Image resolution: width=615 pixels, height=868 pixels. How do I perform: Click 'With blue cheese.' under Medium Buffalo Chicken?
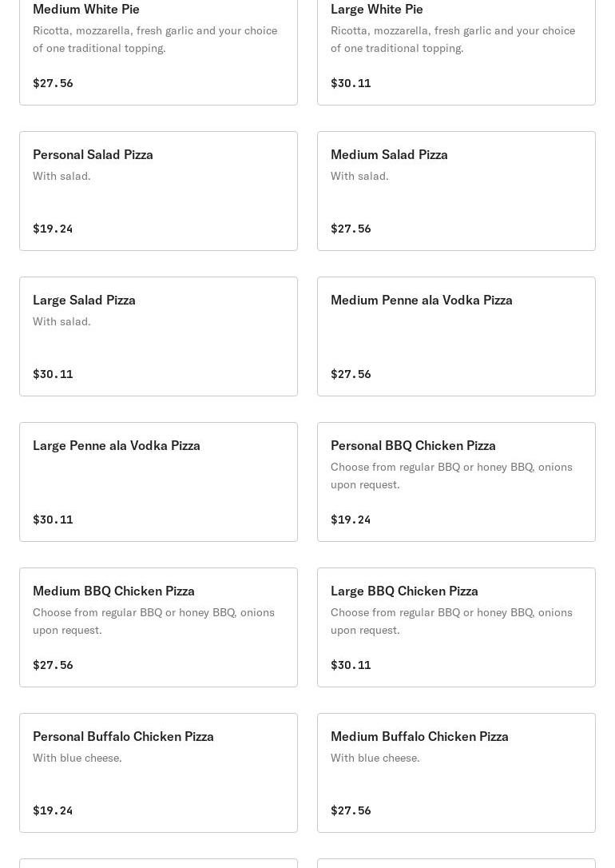[x=375, y=758]
